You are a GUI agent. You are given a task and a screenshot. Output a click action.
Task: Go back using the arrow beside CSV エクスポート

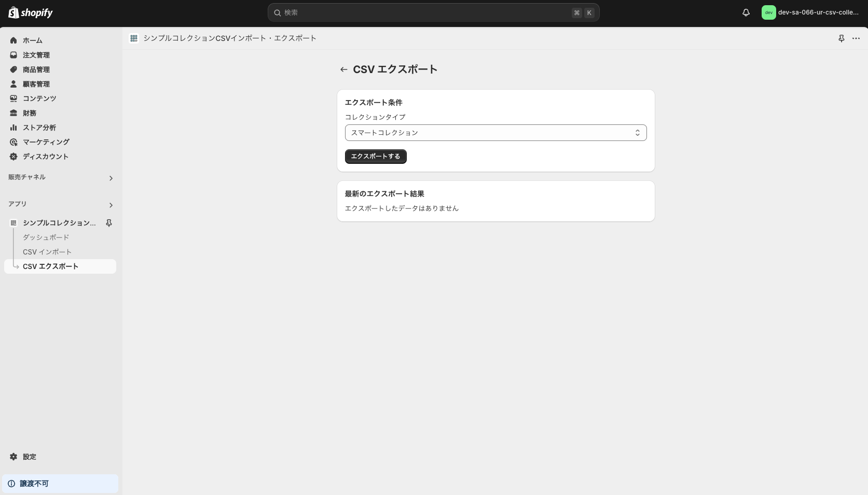pos(343,69)
